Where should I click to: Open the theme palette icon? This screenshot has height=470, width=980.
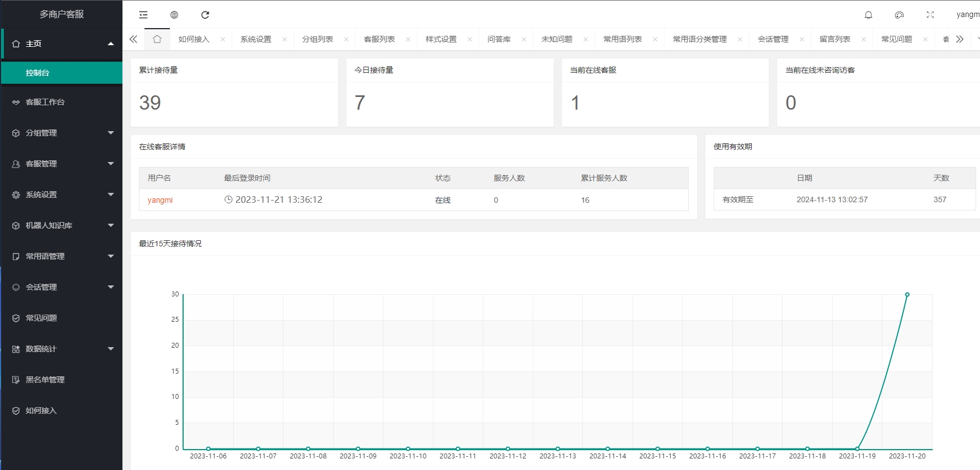[899, 15]
